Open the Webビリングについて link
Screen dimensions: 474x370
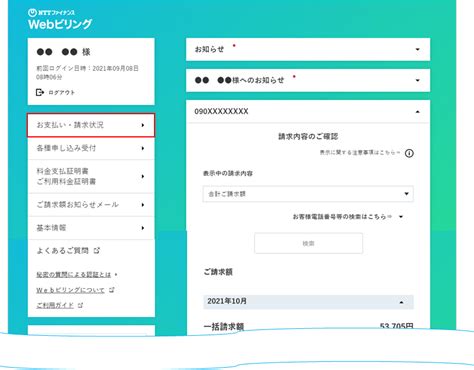(x=70, y=290)
